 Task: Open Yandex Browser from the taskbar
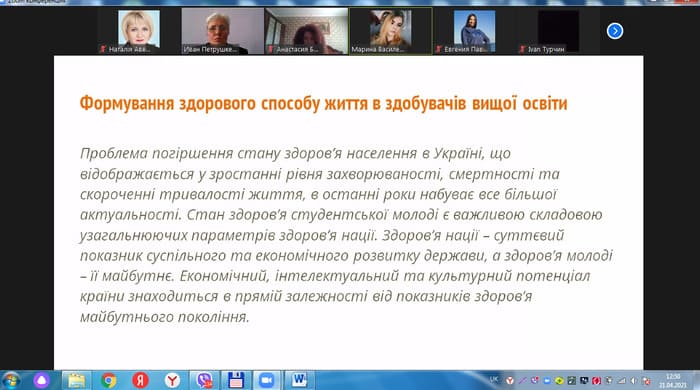coord(172,381)
